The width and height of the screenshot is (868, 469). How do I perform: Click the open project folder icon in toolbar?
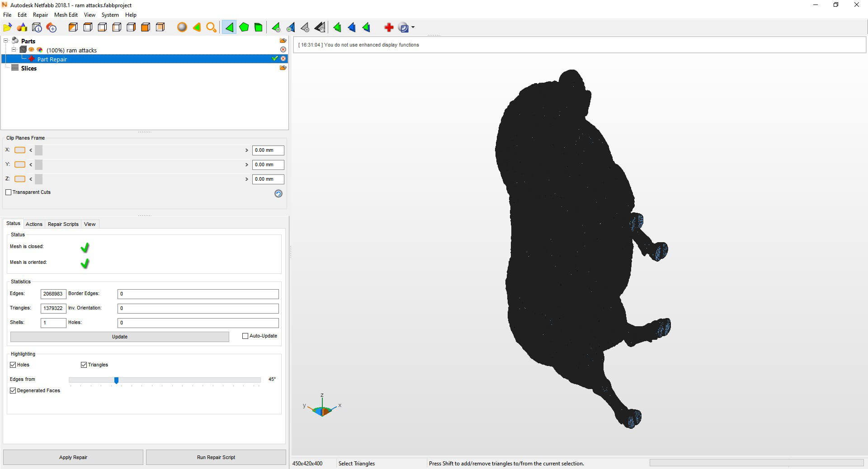pyautogui.click(x=8, y=28)
